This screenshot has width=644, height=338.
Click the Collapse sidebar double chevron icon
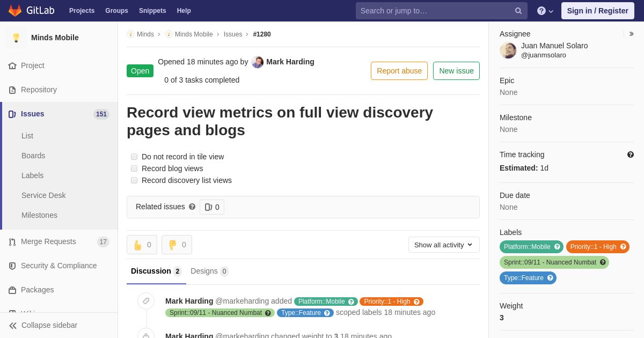[x=13, y=325]
